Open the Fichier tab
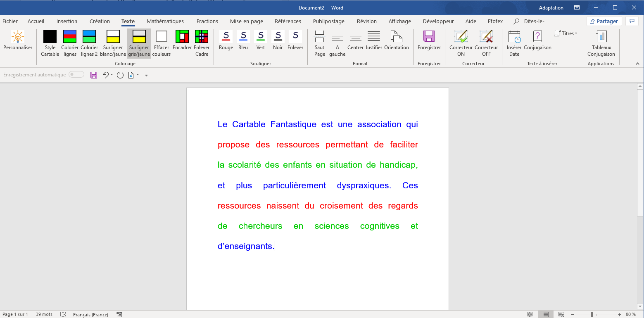This screenshot has height=318, width=644. (x=10, y=21)
